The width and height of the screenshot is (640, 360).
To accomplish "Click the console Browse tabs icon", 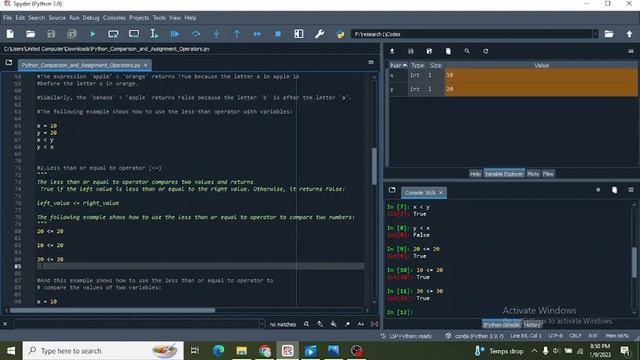I will click(392, 190).
